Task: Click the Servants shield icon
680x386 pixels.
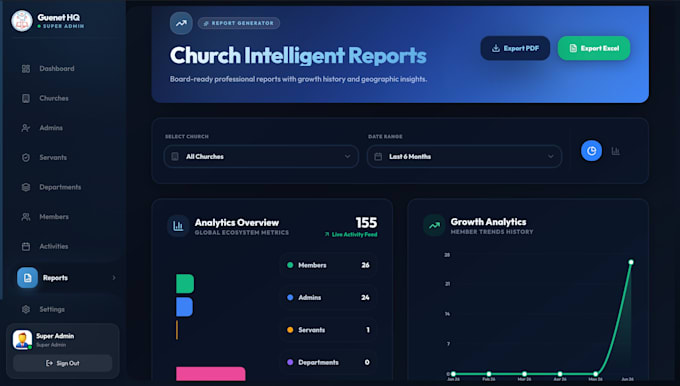Action: coord(26,157)
